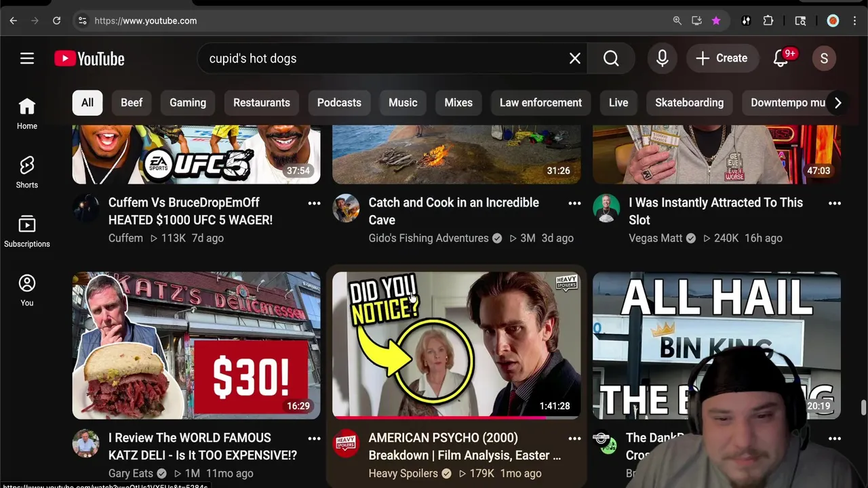The image size is (868, 488).
Task: Visit Vegas Matt channel name
Action: click(x=656, y=238)
